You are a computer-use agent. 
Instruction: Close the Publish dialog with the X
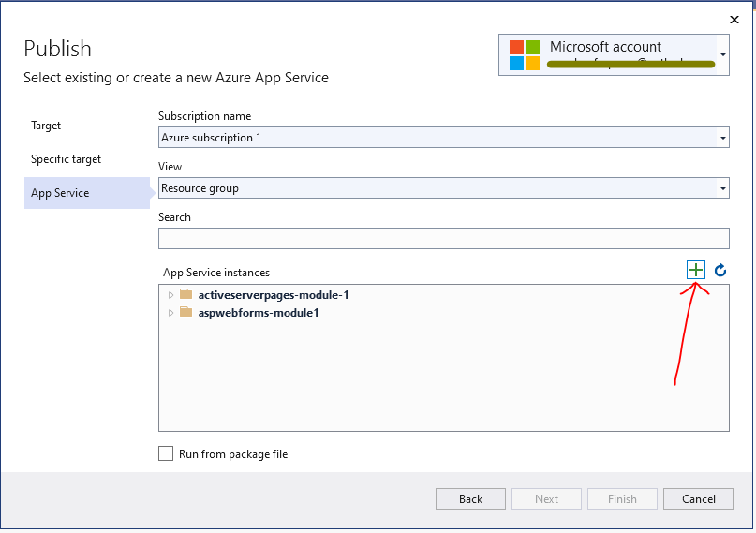pos(734,20)
